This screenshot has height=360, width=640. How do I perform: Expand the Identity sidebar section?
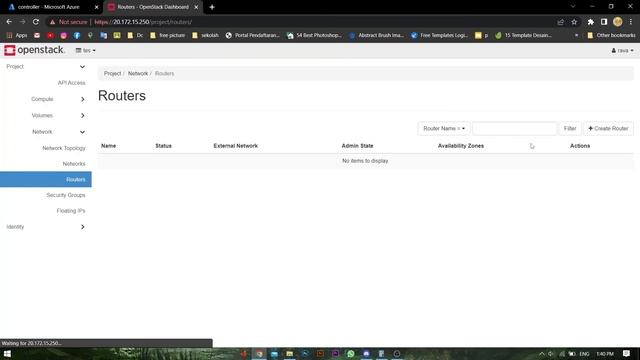coord(46,227)
